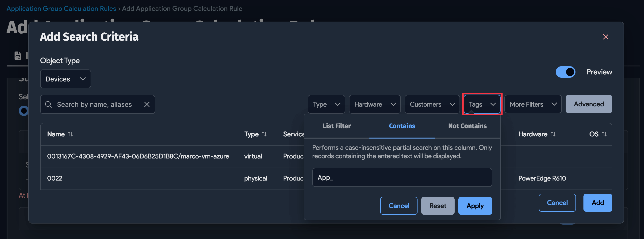Apply the tags filter
This screenshot has height=239, width=644.
click(x=475, y=206)
